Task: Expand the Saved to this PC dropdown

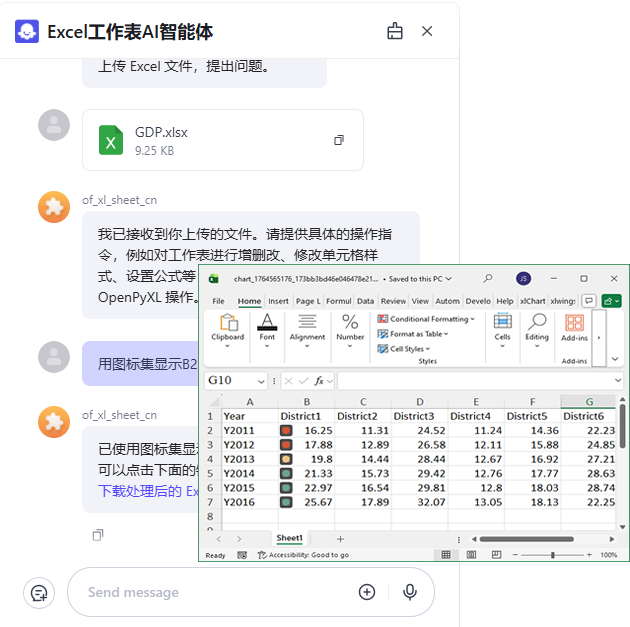Action: pyautogui.click(x=448, y=279)
